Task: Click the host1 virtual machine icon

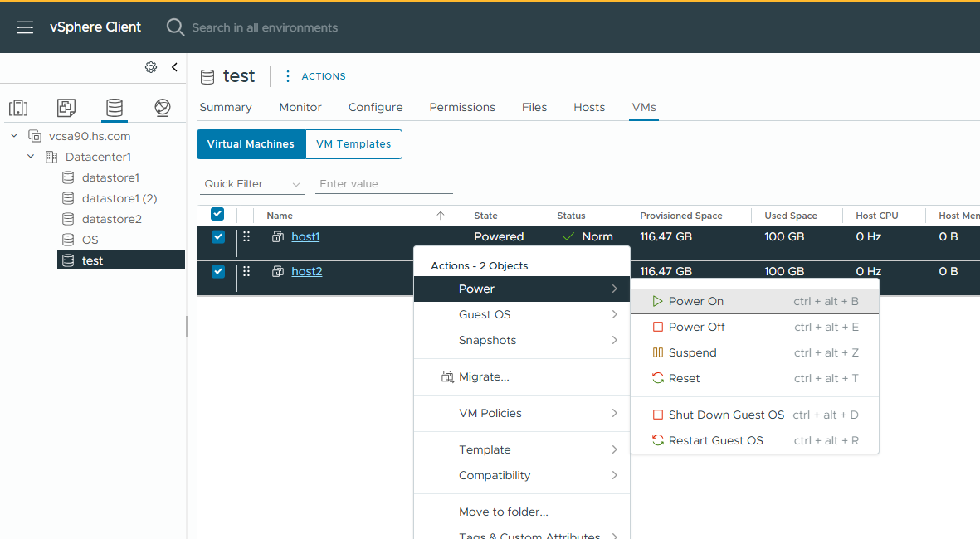Action: click(x=278, y=236)
